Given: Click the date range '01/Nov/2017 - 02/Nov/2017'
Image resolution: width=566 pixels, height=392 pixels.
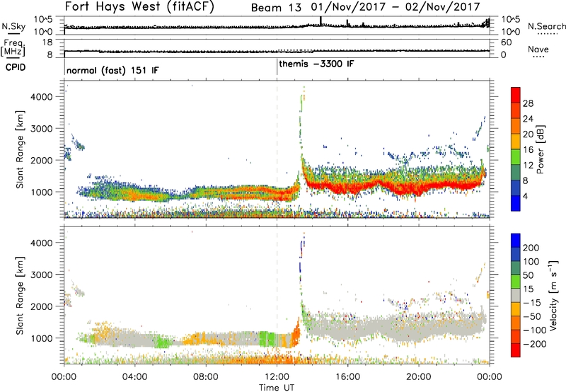Looking at the screenshot, I should pyautogui.click(x=395, y=7).
